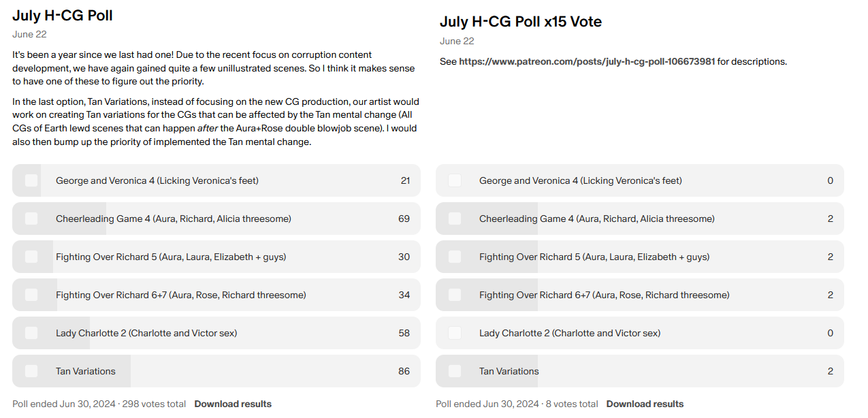Tick Cheerleading Game 4 checkbox in left poll
Image resolution: width=868 pixels, height=418 pixels.
coord(31,219)
